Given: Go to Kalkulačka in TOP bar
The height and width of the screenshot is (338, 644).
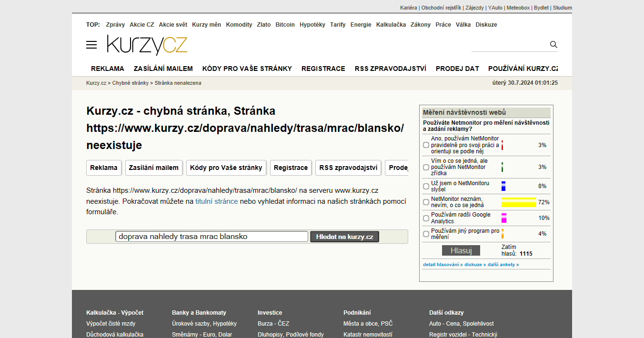Looking at the screenshot, I should [x=391, y=25].
